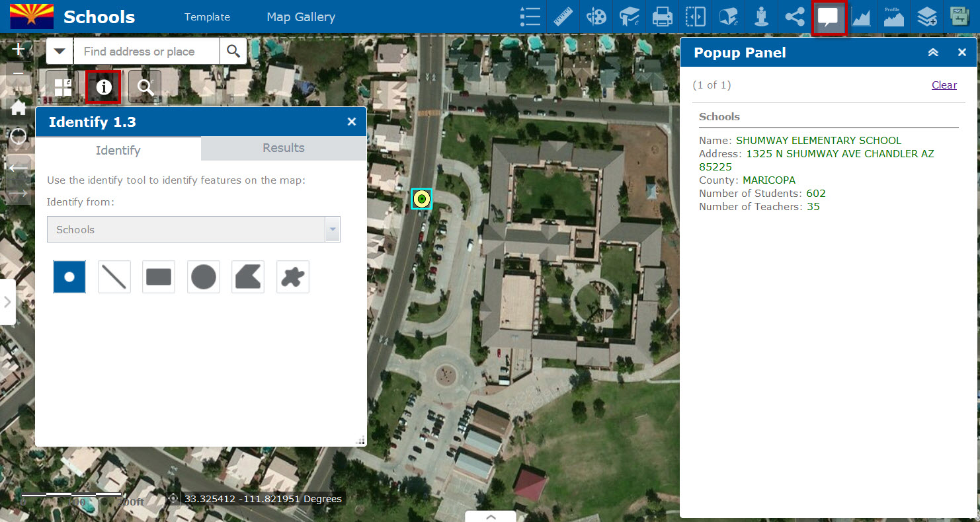Expand the bottom attribute table handle
Image resolution: width=980 pixels, height=522 pixels.
[x=491, y=517]
